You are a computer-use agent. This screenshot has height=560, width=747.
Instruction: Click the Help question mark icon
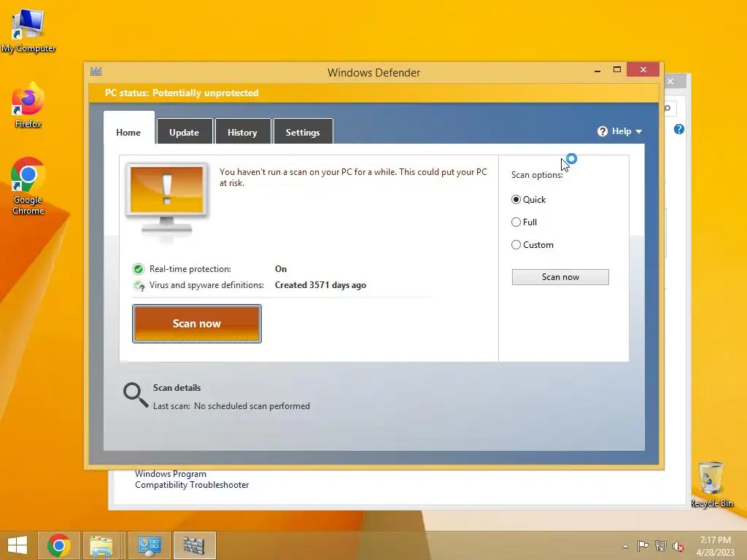coord(602,131)
